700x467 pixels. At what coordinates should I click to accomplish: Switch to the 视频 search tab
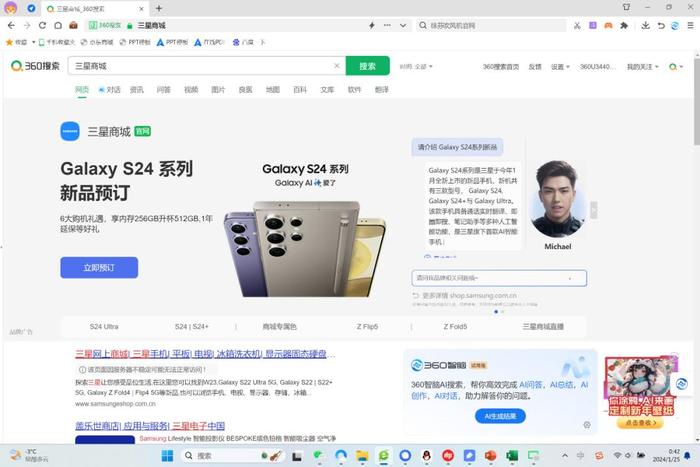[191, 90]
